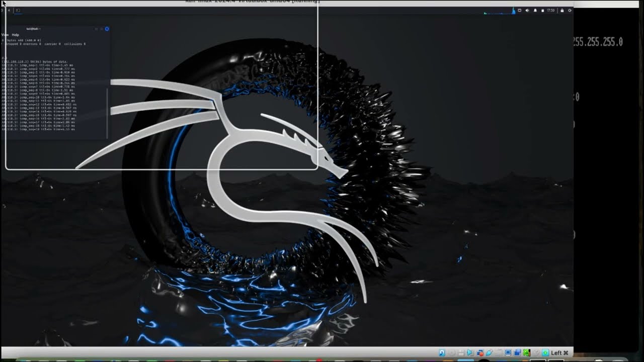Screen dimensions: 644x362
Task: Click the VirtualBox optical disk status icon
Action: (453, 352)
